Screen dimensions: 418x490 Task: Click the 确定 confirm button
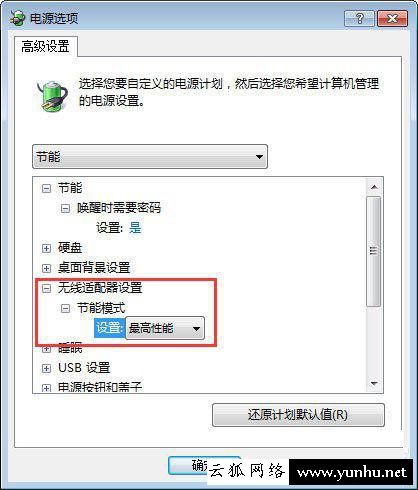click(188, 466)
